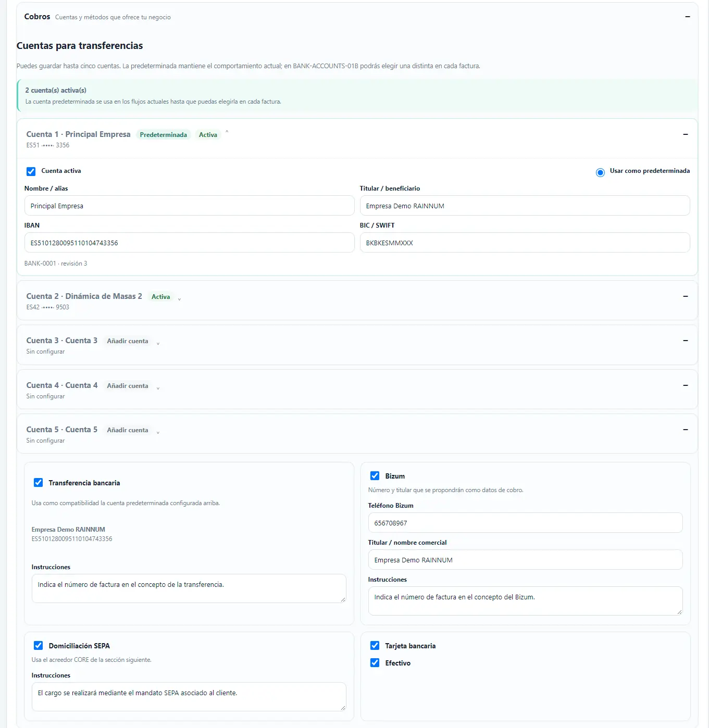Image resolution: width=709 pixels, height=728 pixels.
Task: Click Añadir cuenta on Cuenta 3
Action: coord(128,341)
